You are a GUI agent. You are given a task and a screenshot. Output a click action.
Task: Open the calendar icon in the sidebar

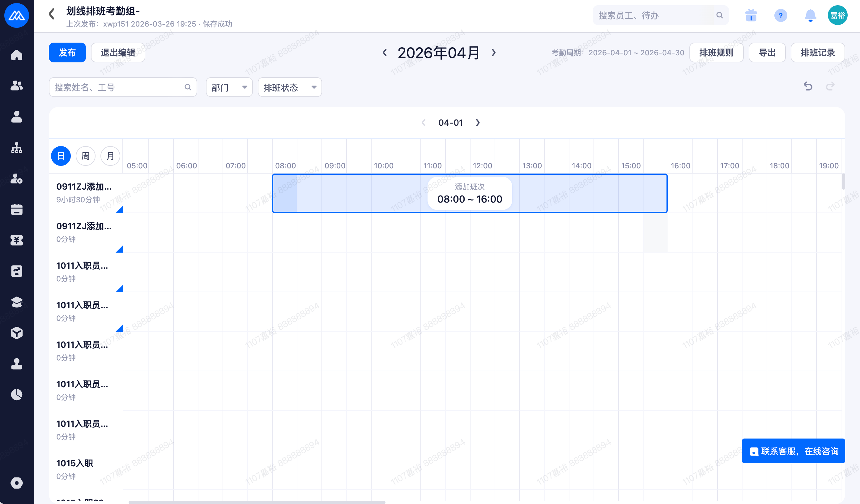click(17, 209)
